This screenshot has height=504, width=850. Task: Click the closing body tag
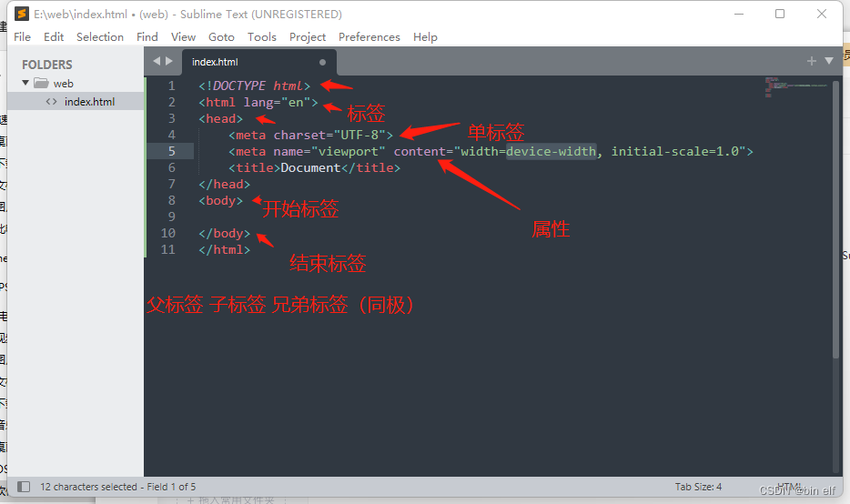(x=225, y=234)
